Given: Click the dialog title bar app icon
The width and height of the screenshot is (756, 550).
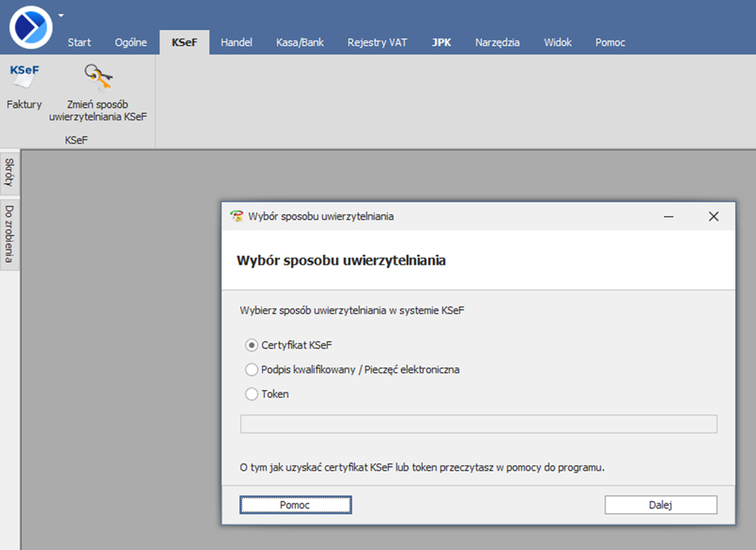Looking at the screenshot, I should (x=236, y=216).
